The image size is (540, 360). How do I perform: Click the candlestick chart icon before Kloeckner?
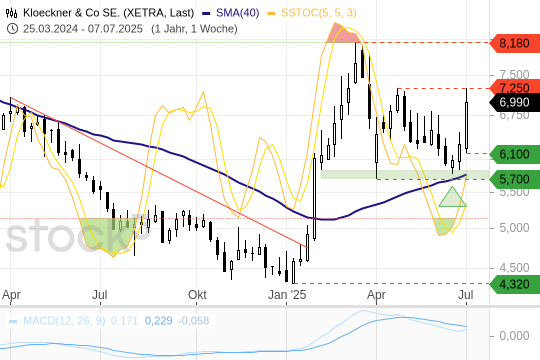(11, 13)
